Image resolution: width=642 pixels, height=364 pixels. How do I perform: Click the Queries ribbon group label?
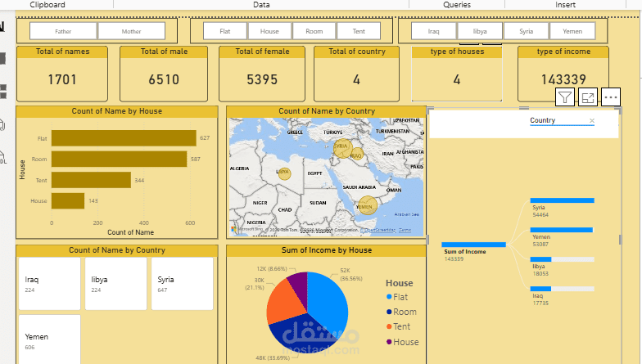tap(457, 5)
